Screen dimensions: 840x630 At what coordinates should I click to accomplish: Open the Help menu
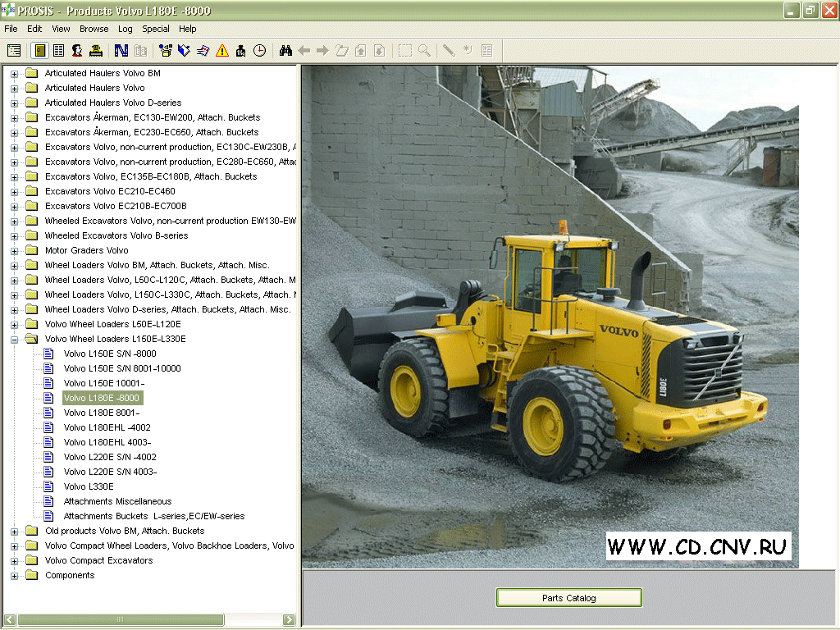(x=187, y=29)
